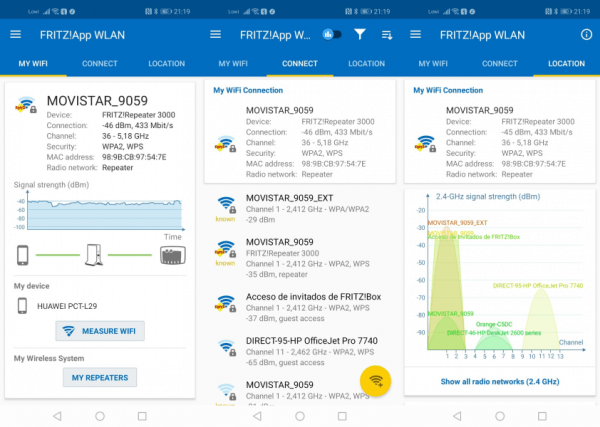
Task: Tap WiFi icon of DIRECT-95-HP OfficeJet network
Action: (x=227, y=347)
